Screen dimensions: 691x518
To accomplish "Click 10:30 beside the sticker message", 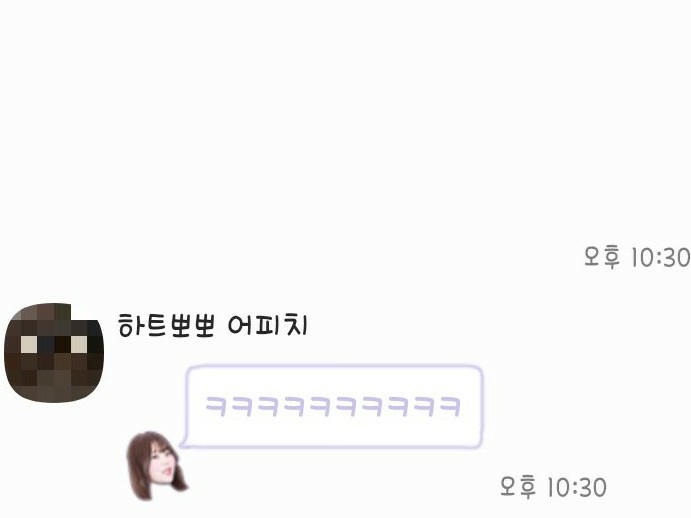I will pyautogui.click(x=577, y=487).
